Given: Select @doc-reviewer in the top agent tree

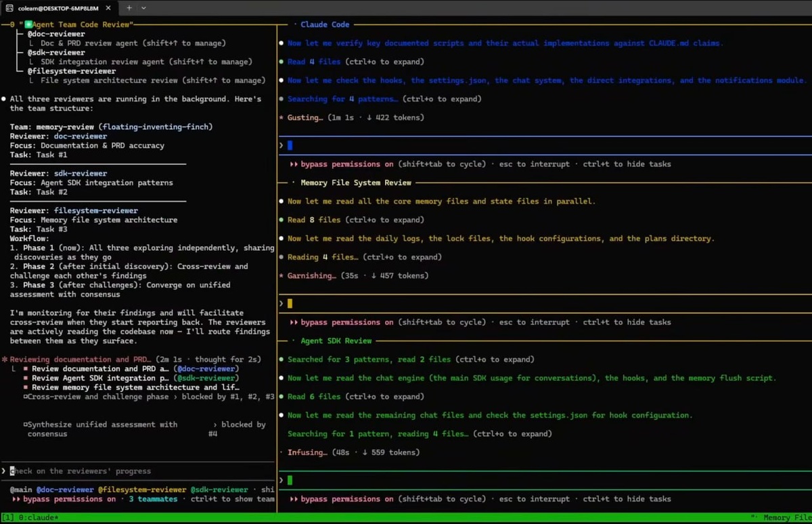Looking at the screenshot, I should point(56,34).
